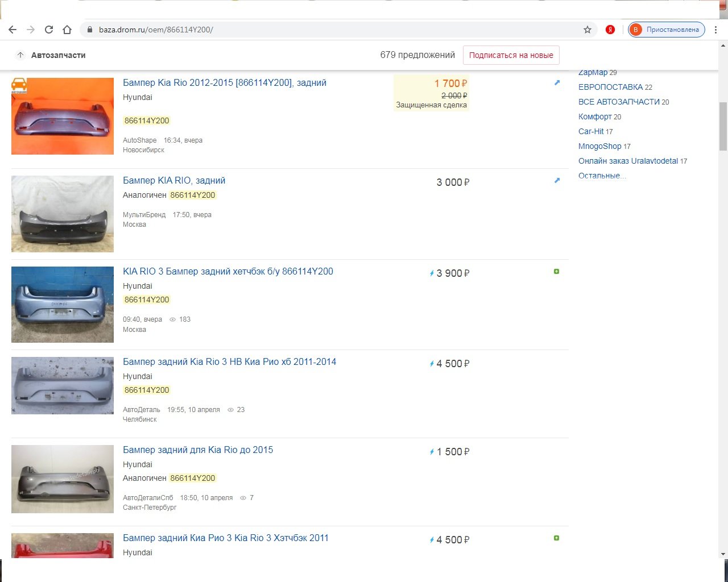
Task: Click the city label Челябинск
Action: (140, 419)
